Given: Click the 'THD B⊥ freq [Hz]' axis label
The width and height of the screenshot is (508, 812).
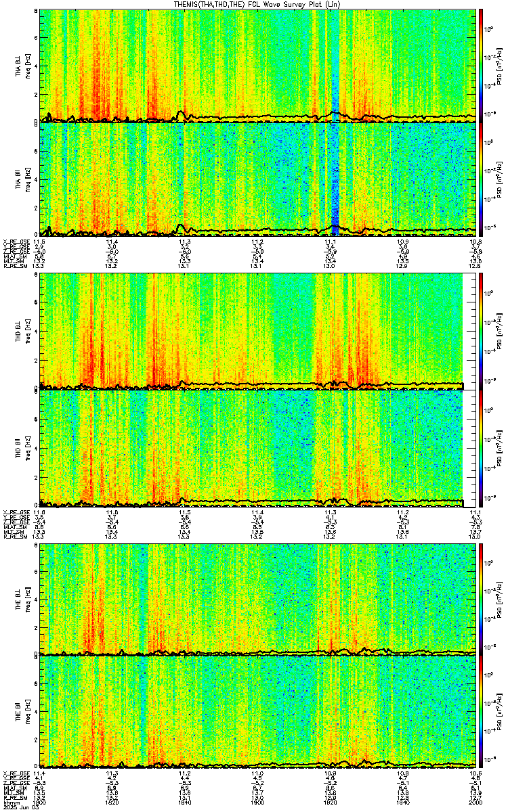Looking at the screenshot, I should tap(23, 332).
